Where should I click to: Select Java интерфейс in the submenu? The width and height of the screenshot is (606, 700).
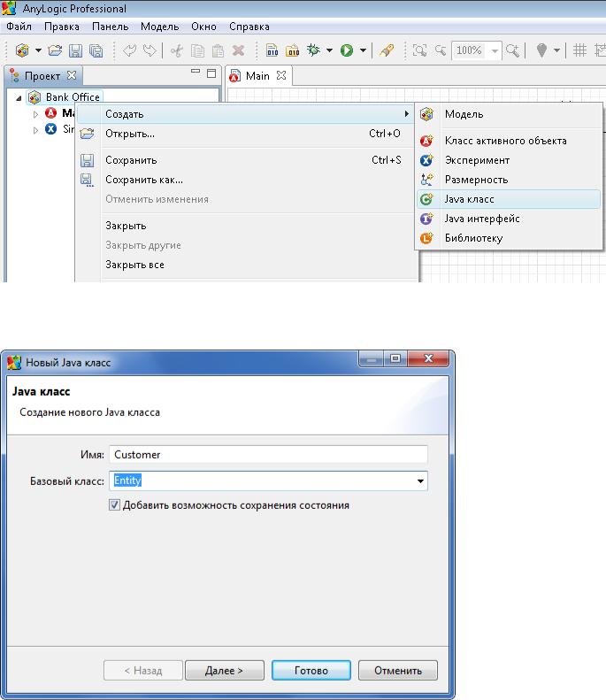509,219
